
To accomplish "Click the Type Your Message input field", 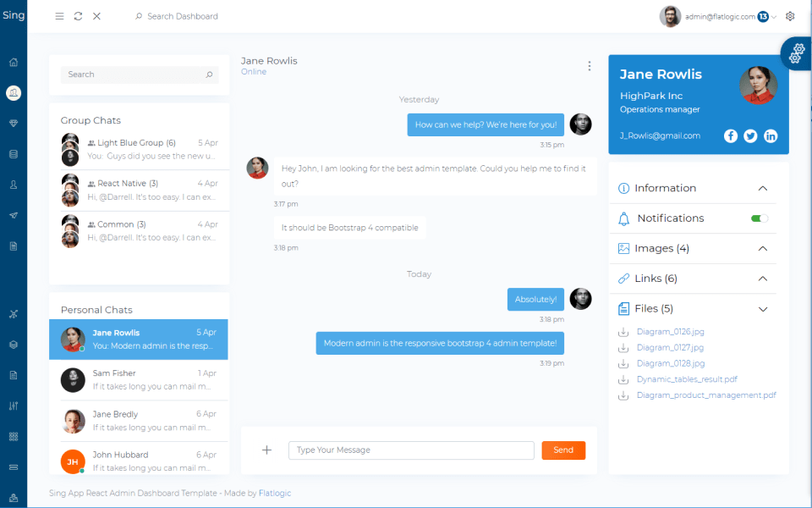I will [x=411, y=450].
